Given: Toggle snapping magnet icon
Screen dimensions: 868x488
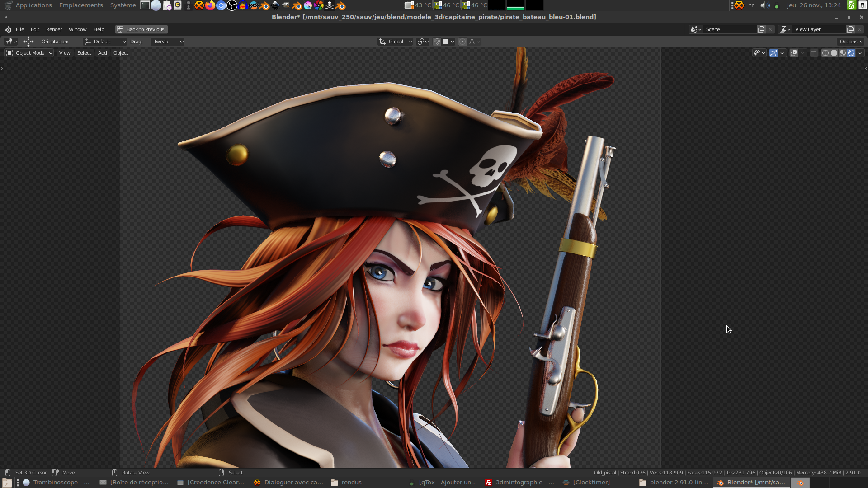Looking at the screenshot, I should click(x=436, y=42).
